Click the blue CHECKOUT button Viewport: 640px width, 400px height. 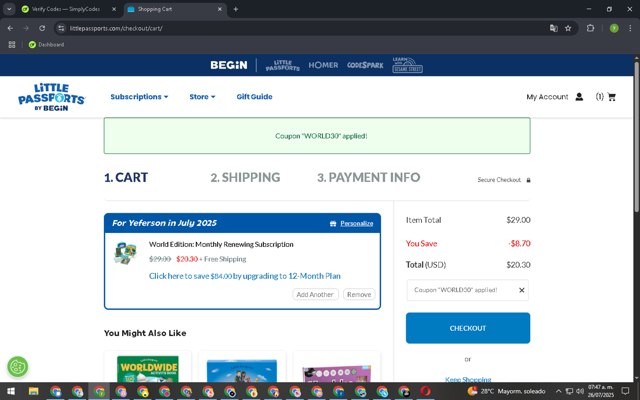coord(468,328)
